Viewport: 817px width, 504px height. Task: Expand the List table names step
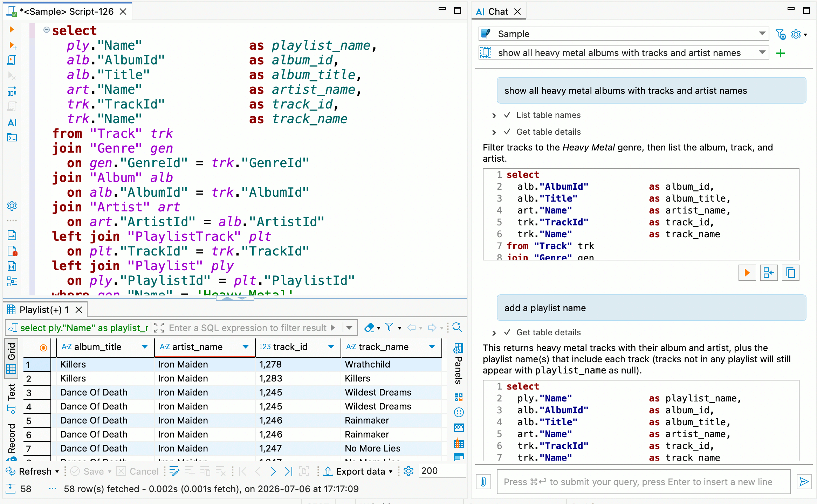point(494,115)
